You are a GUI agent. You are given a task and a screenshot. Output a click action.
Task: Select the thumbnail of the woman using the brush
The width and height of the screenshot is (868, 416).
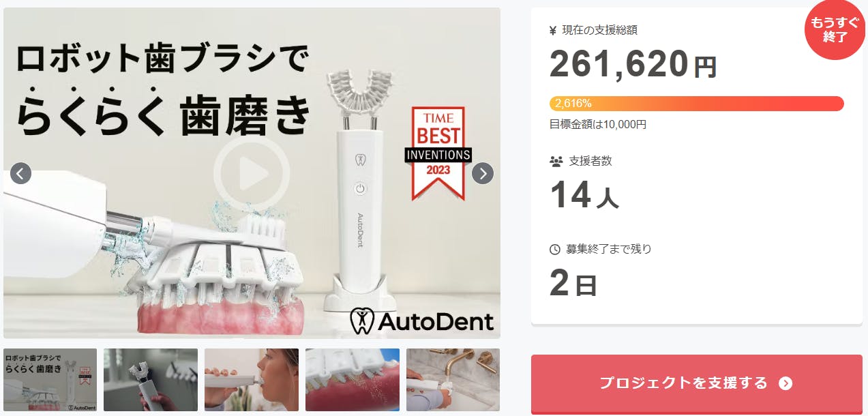coord(252,380)
